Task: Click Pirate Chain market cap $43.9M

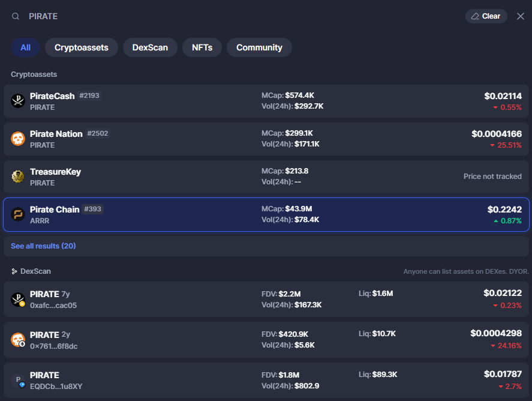Action: (299, 209)
